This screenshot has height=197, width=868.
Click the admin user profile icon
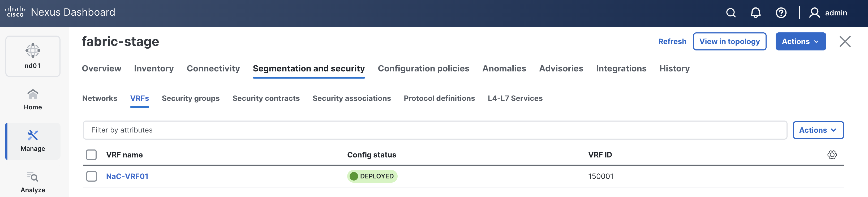(814, 13)
